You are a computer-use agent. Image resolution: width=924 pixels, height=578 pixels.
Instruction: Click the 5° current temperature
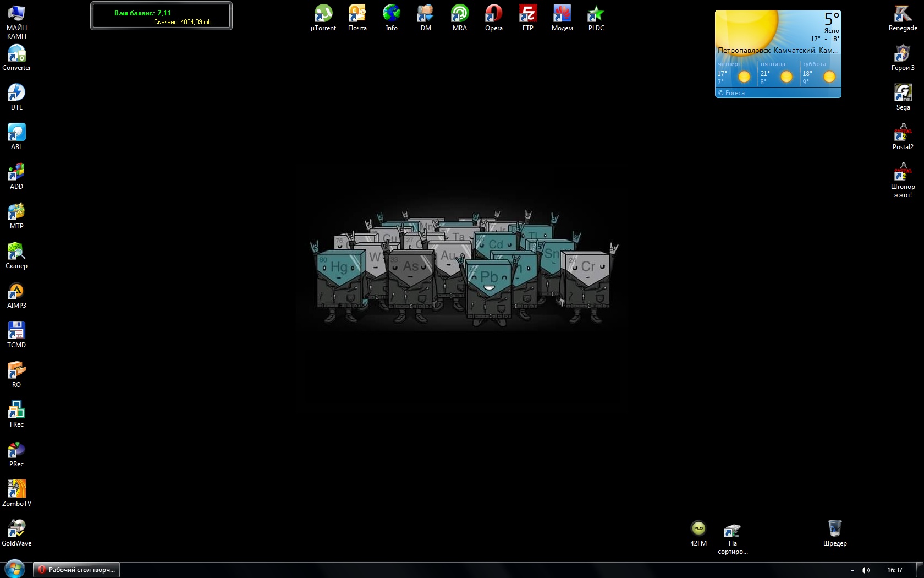tap(832, 19)
